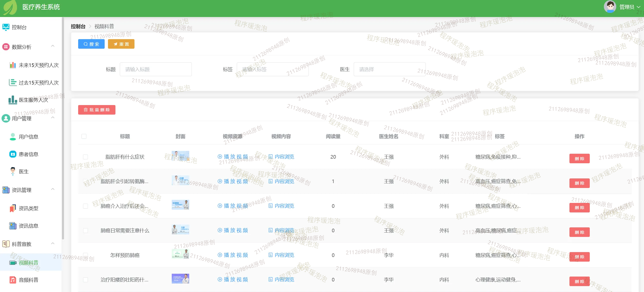Screen dimensions: 644x292
Task: Click the 控制台 monitor icon in sidebar
Action: [6, 27]
